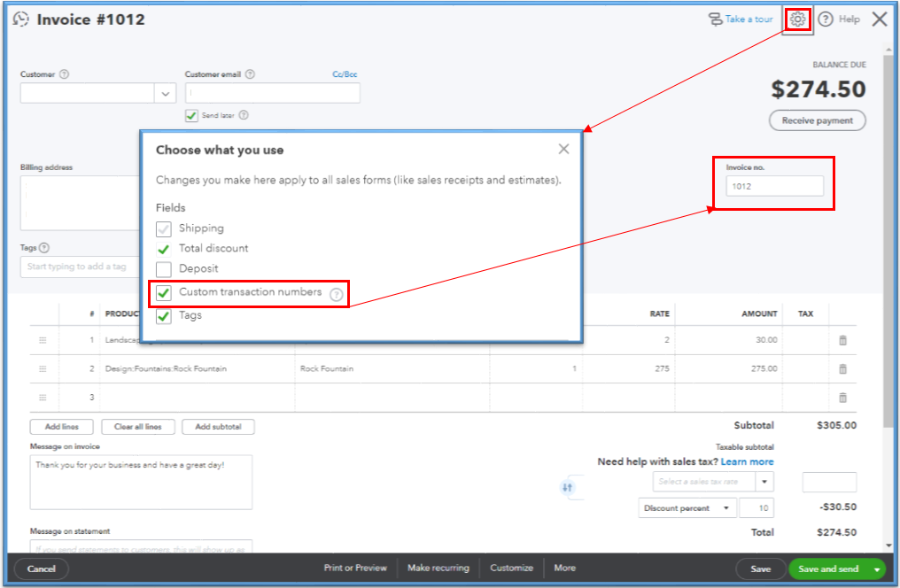Click the Help question mark icon
This screenshot has height=588, width=900.
pyautogui.click(x=825, y=19)
